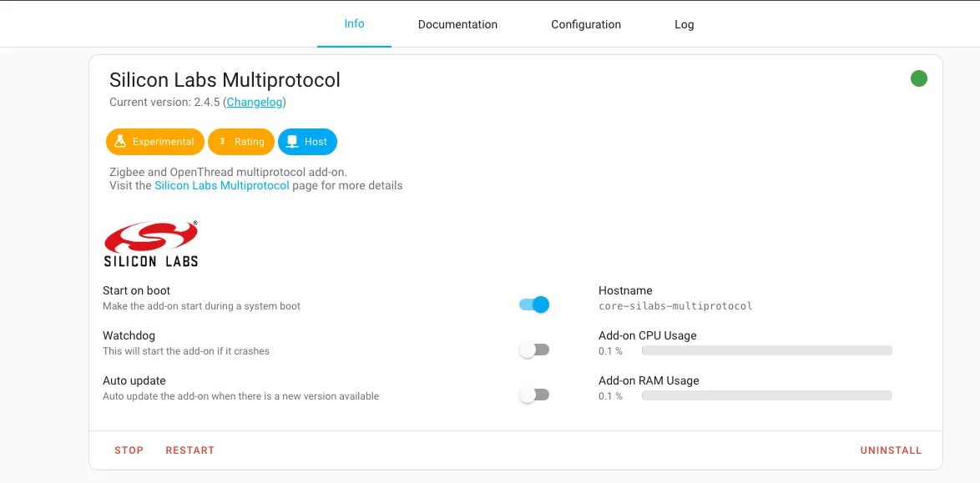Click the Rating 3 badge
The width and height of the screenshot is (980, 483).
point(241,142)
